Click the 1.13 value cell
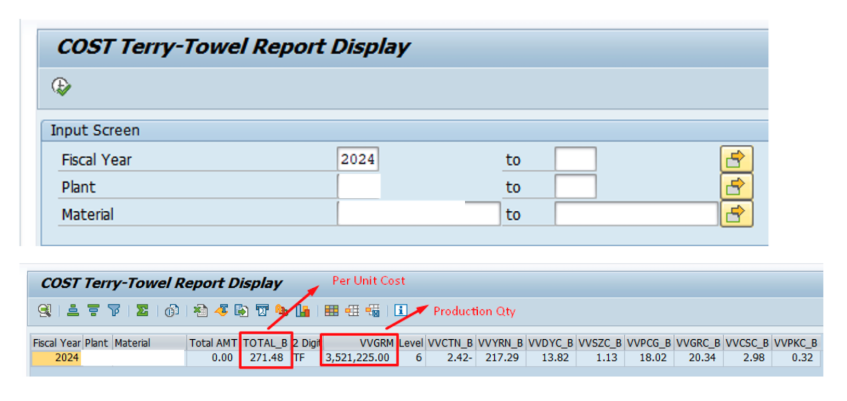This screenshot has height=401, width=847. pyautogui.click(x=600, y=358)
